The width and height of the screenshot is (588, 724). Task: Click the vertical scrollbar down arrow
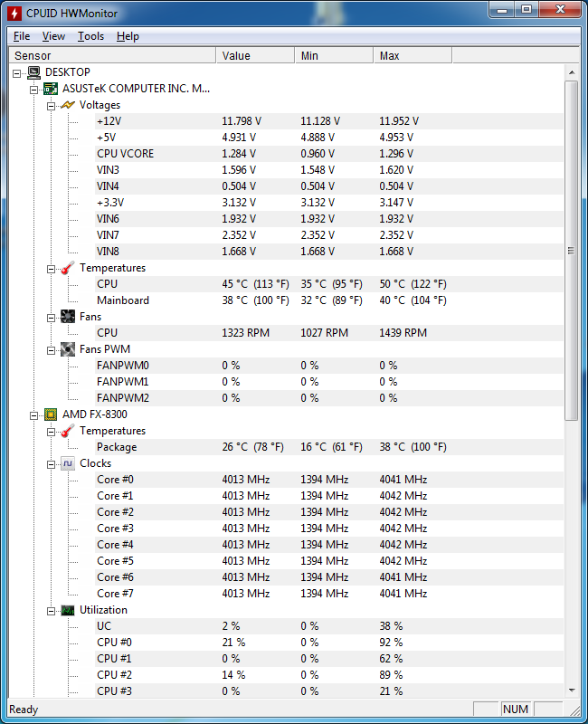click(x=571, y=691)
